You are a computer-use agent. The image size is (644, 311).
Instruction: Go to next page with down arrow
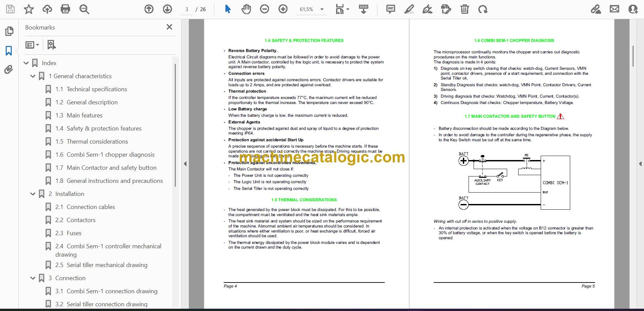coord(167,9)
